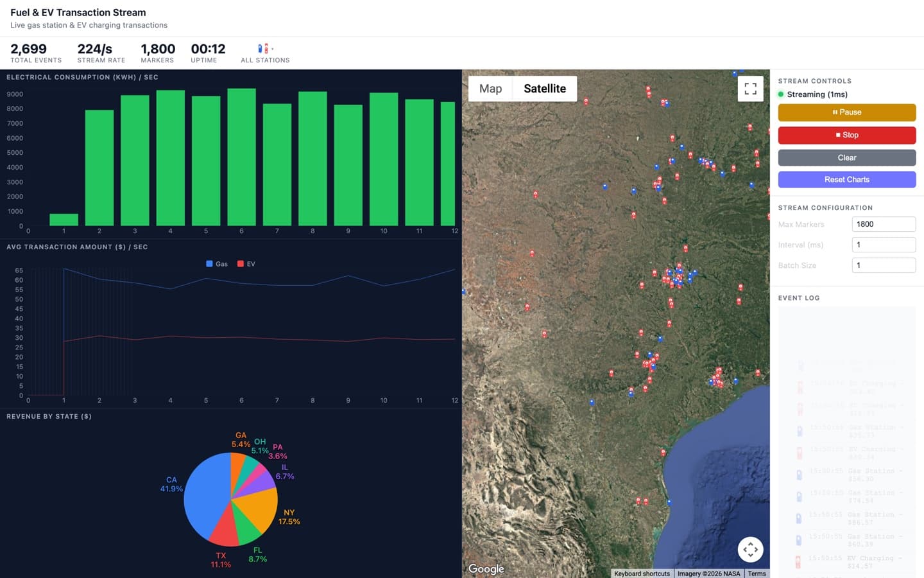Click the gas pump icon beside $86.57 log entry
Screen dimensions: 924x578
click(800, 519)
